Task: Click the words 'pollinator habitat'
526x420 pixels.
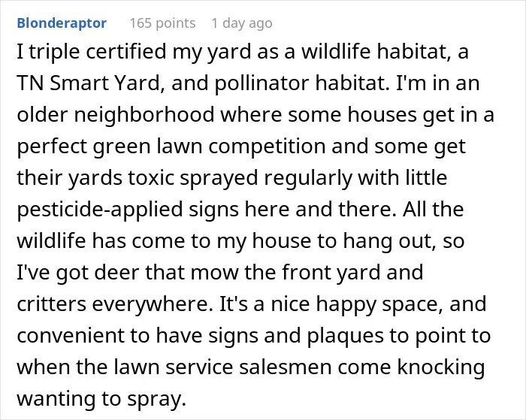Action: pos(300,83)
